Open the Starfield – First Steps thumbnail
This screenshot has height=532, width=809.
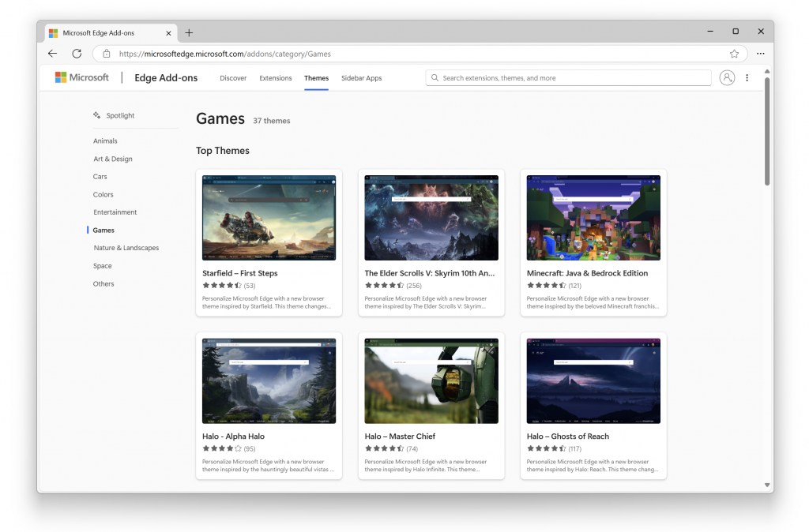[269, 218]
